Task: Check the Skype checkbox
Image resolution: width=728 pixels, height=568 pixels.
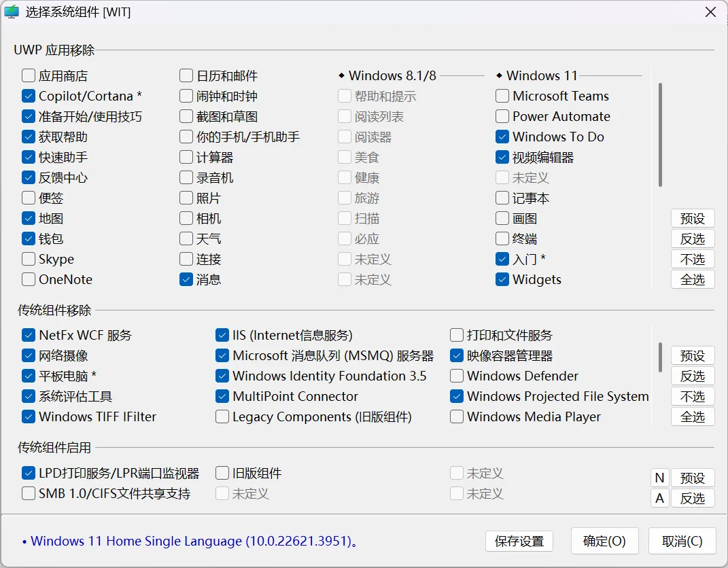Action: coord(29,259)
